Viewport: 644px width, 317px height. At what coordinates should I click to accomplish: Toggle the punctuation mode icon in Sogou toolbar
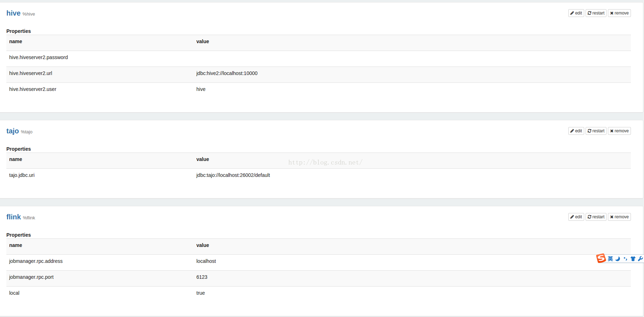(x=625, y=259)
